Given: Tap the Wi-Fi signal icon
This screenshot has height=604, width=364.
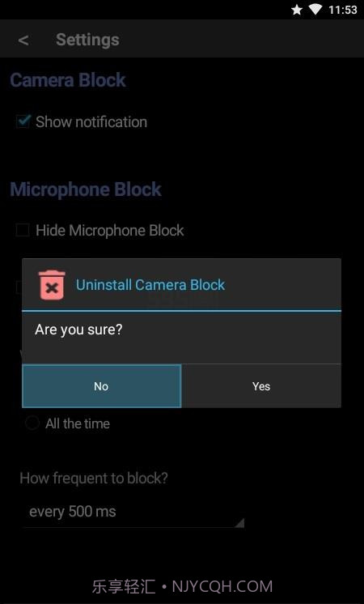Looking at the screenshot, I should click(315, 10).
